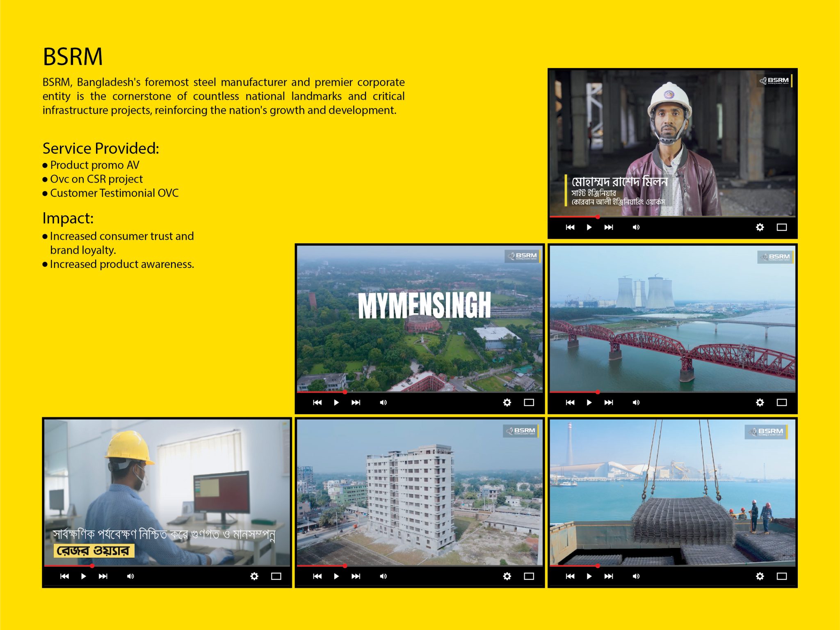
Task: Click the 'Impact:' heading
Action: point(68,218)
